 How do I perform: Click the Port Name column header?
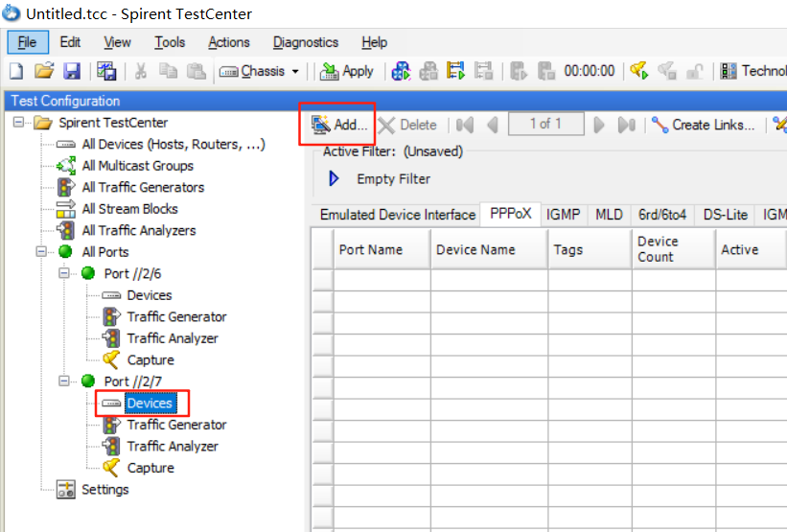(x=382, y=249)
